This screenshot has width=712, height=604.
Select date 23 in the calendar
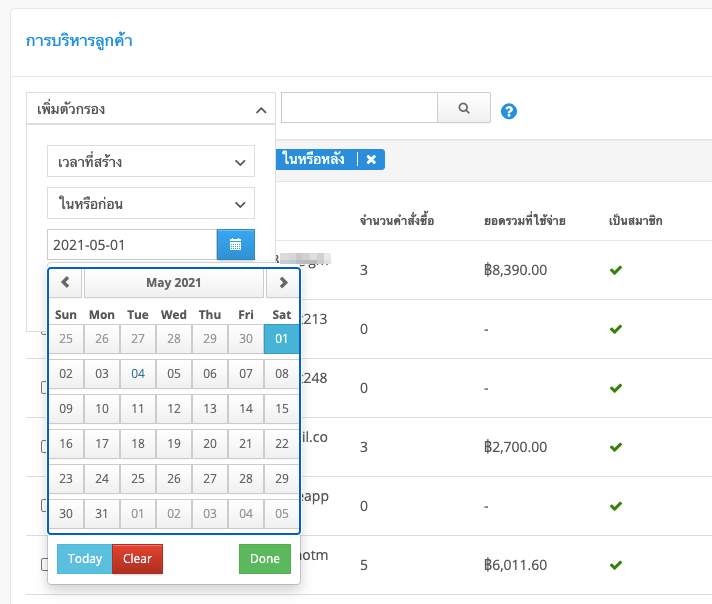(66, 479)
